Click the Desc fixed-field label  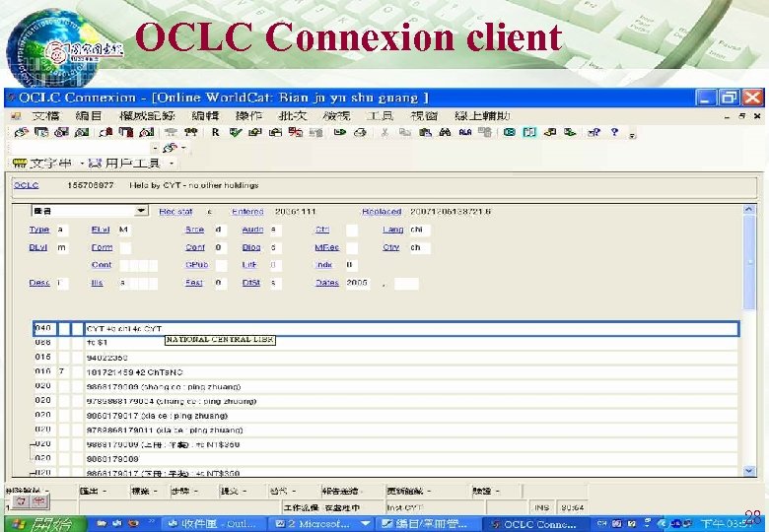tap(39, 283)
